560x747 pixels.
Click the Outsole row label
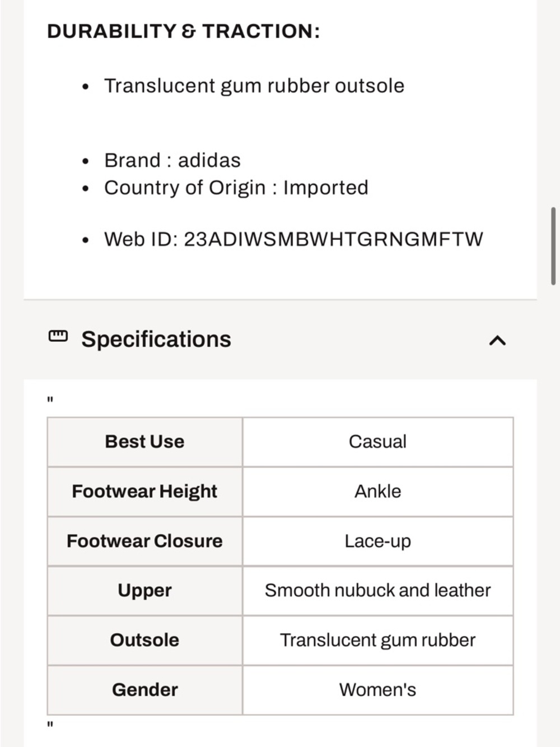pyautogui.click(x=144, y=640)
